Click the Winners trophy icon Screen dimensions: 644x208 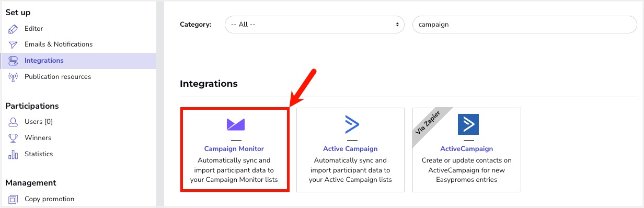coord(14,138)
